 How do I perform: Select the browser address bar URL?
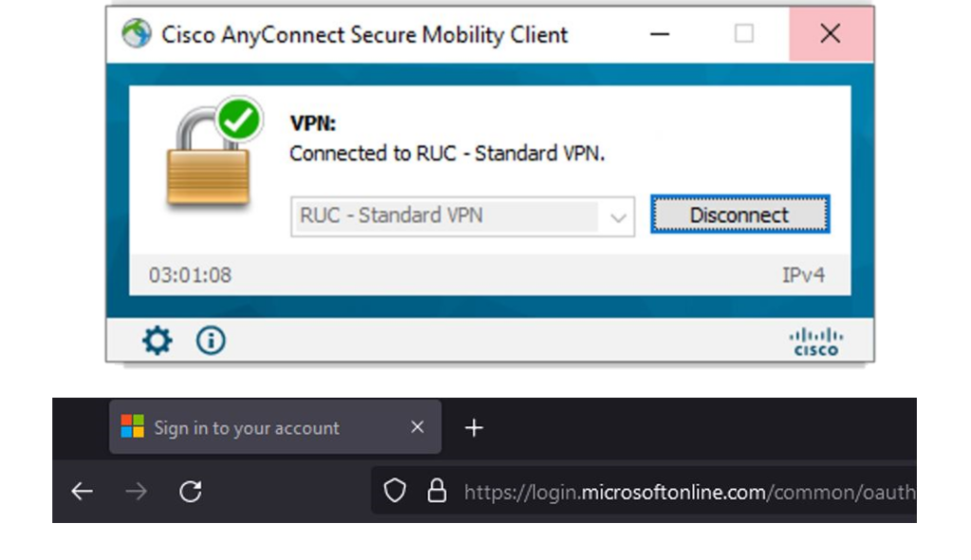point(683,492)
